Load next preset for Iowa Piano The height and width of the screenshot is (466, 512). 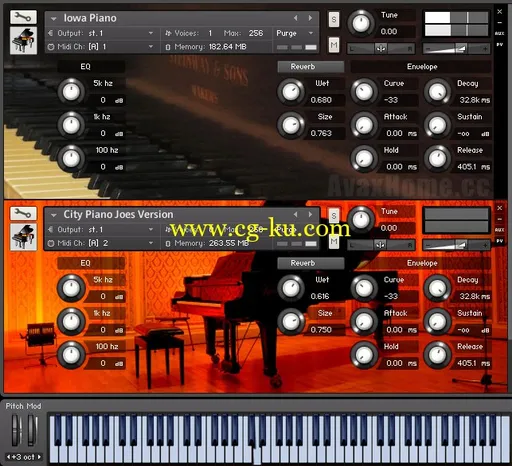[x=310, y=18]
